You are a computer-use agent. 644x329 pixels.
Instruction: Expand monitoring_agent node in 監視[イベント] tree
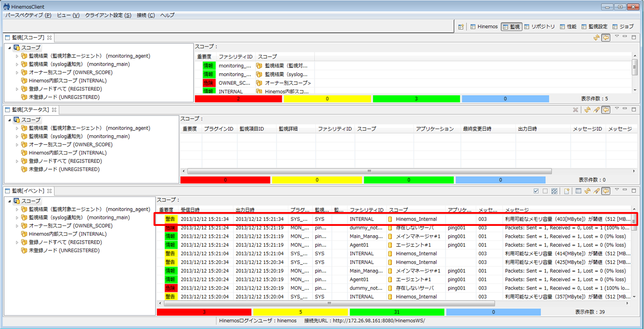[x=17, y=209]
